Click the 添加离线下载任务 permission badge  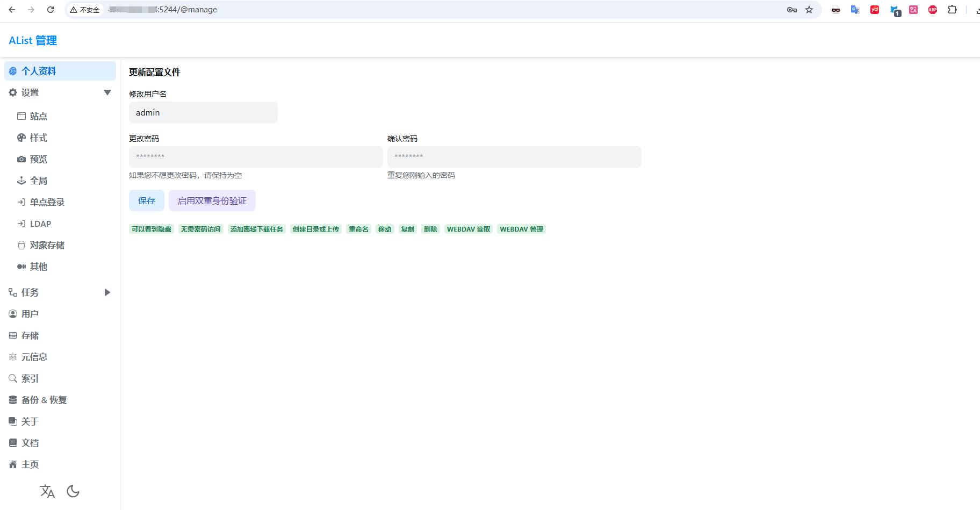point(257,229)
